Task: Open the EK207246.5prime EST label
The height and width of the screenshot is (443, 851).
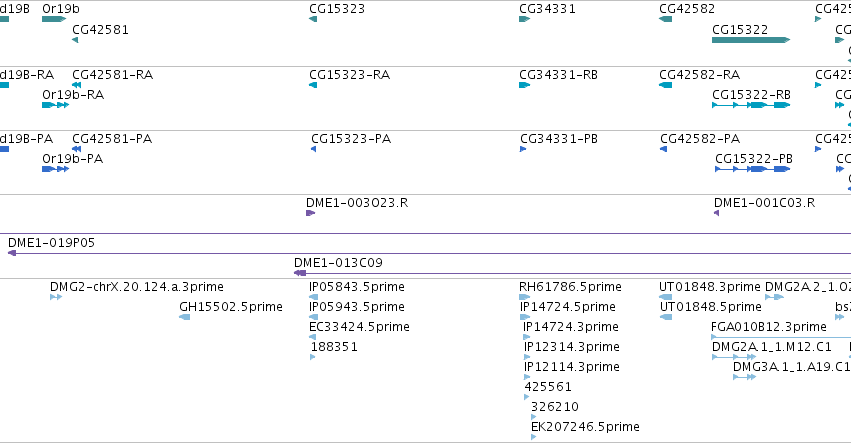Action: pyautogui.click(x=585, y=427)
